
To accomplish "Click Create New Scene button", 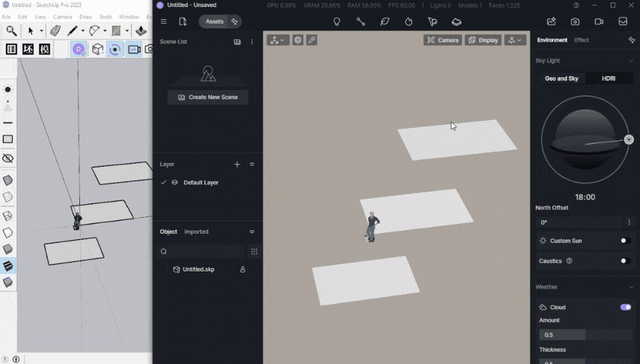I will coord(208,97).
